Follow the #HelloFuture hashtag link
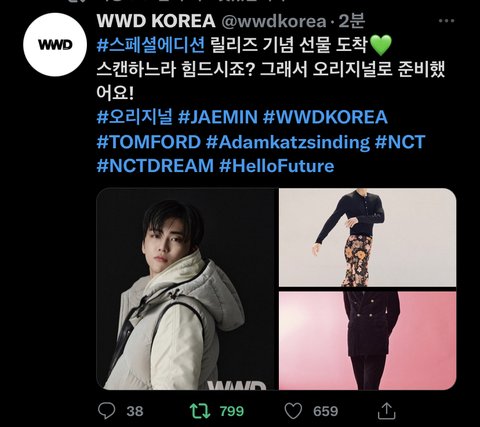The width and height of the screenshot is (480, 427). click(277, 166)
